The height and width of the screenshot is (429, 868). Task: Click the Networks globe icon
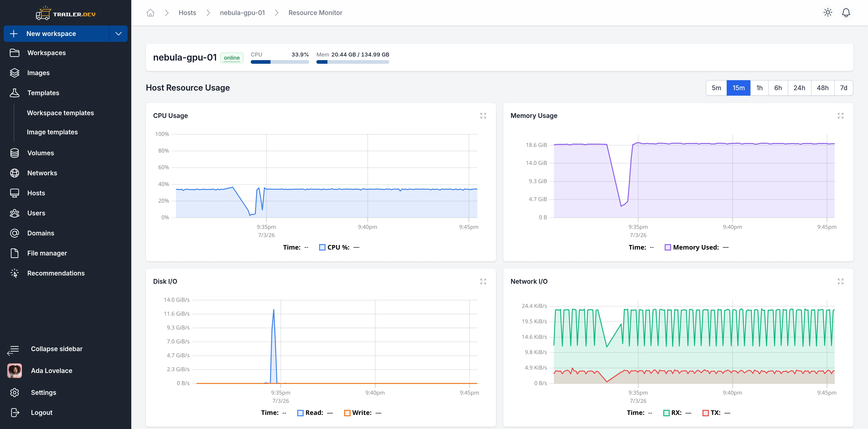(x=15, y=173)
